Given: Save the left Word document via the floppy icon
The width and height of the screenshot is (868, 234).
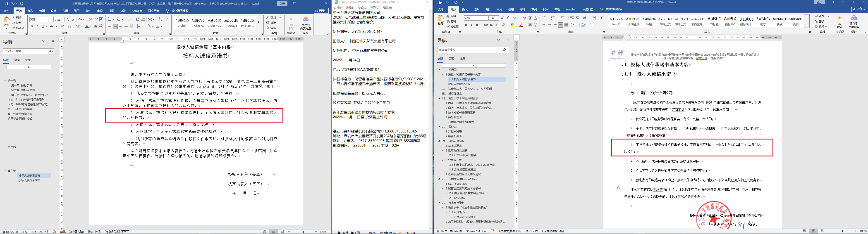Looking at the screenshot, I should pyautogui.click(x=6, y=3).
